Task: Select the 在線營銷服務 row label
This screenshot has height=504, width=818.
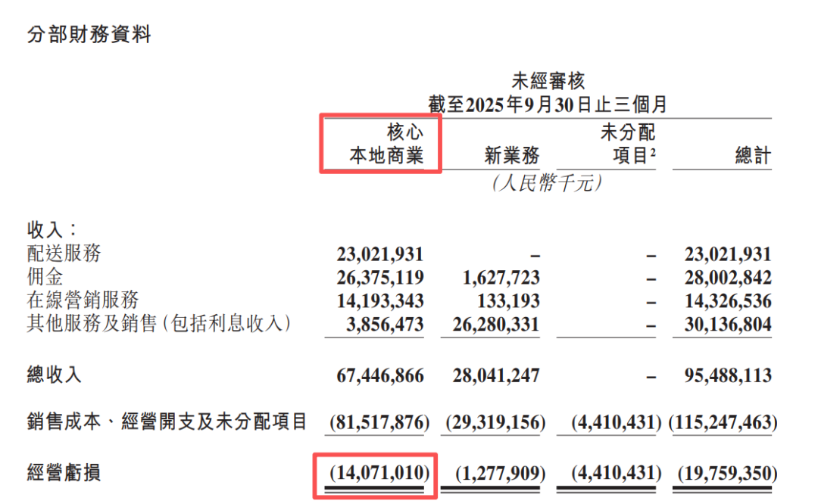Action: 83,300
